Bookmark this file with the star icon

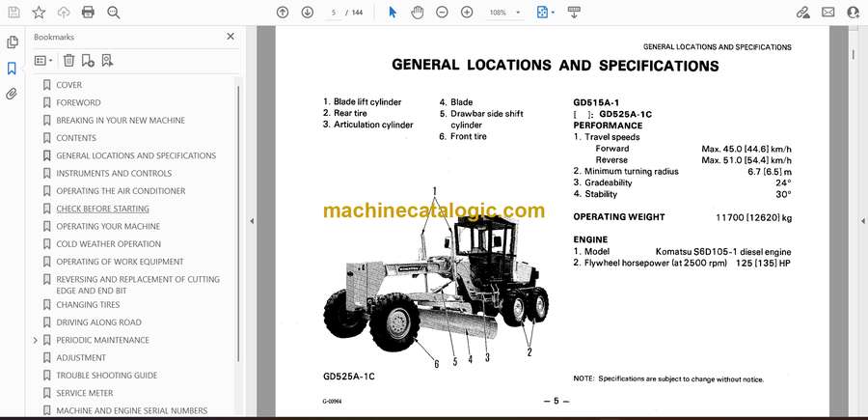(x=39, y=13)
